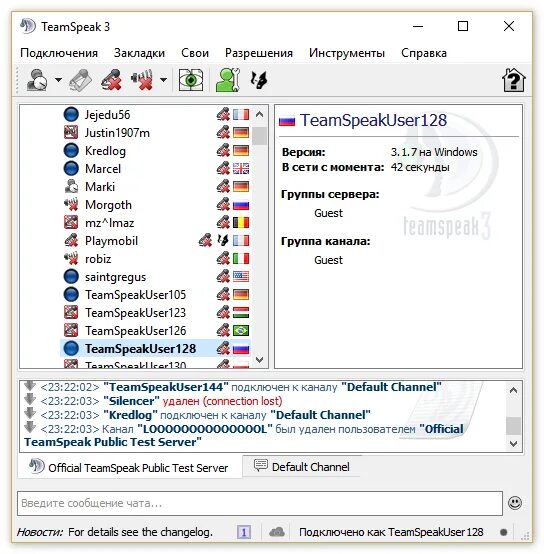Switch to the Default Channel chat tab
This screenshot has width=544, height=554.
click(302, 466)
